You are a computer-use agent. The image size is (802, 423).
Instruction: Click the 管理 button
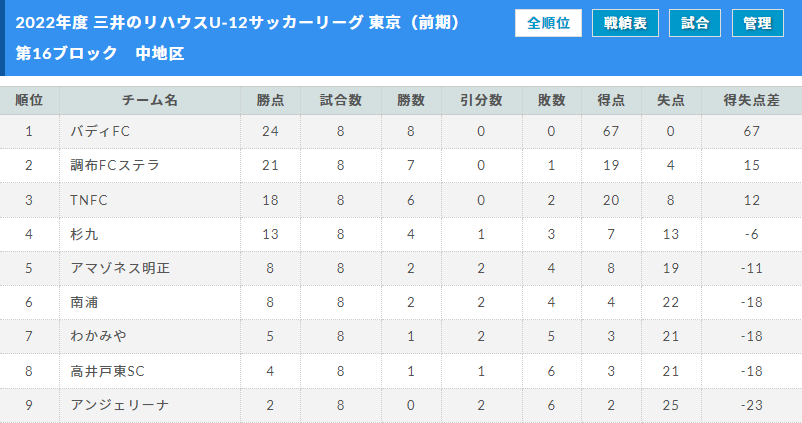(x=758, y=23)
